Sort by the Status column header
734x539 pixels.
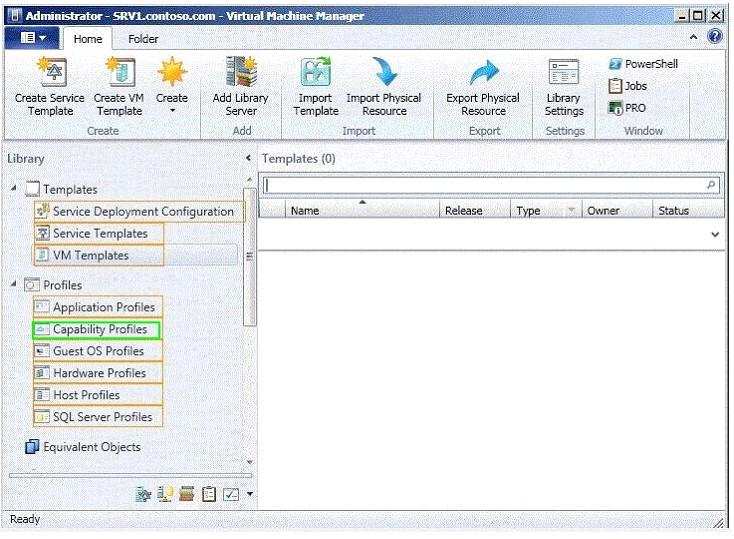(689, 210)
